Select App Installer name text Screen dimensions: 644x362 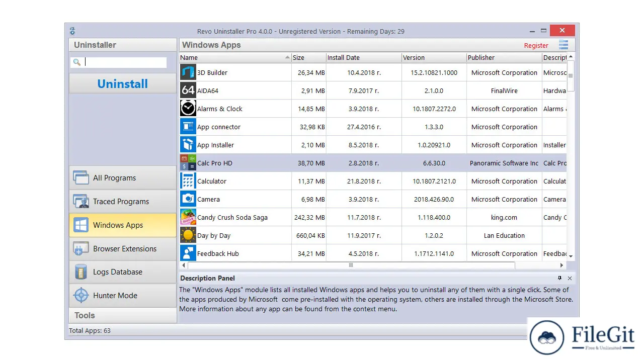pyautogui.click(x=216, y=145)
